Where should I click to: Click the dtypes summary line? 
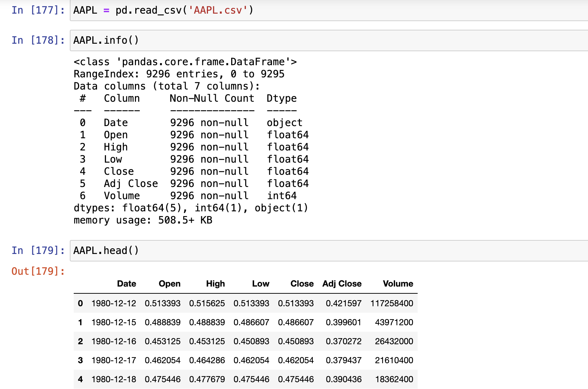191,208
